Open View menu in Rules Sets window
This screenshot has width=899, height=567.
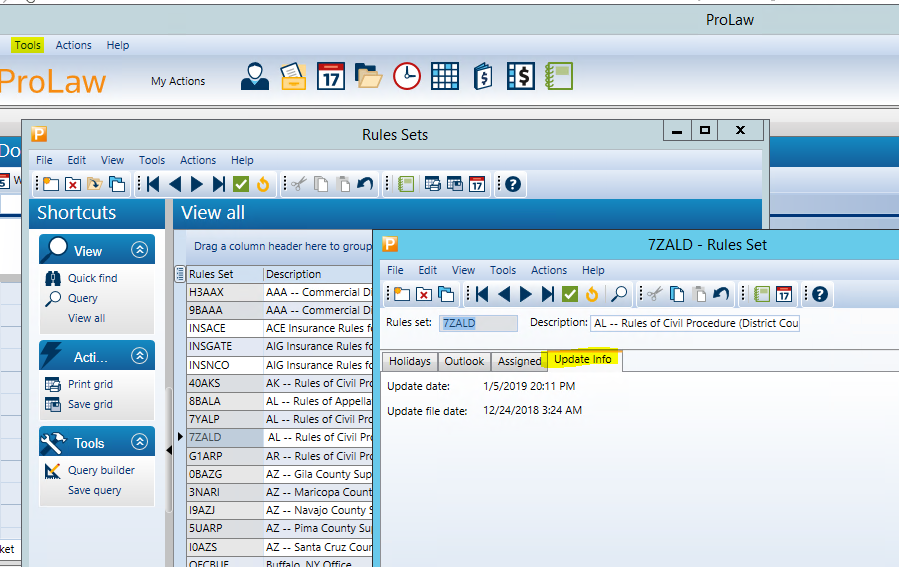pos(112,160)
